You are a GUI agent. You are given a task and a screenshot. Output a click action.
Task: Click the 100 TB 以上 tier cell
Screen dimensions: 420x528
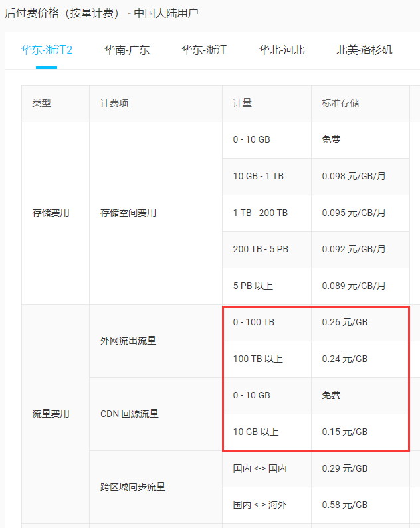click(258, 359)
